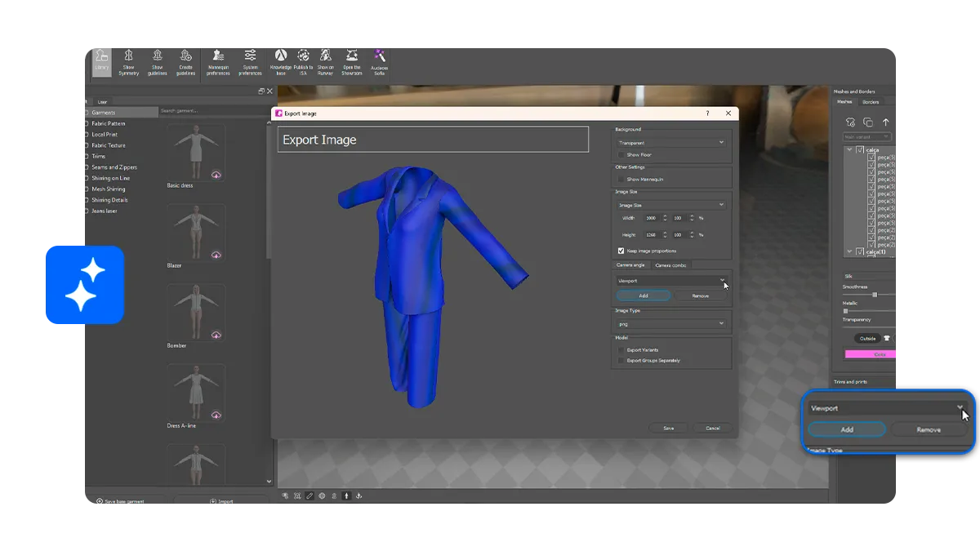
Task: Enable the Show Floor checkbox
Action: pos(621,154)
